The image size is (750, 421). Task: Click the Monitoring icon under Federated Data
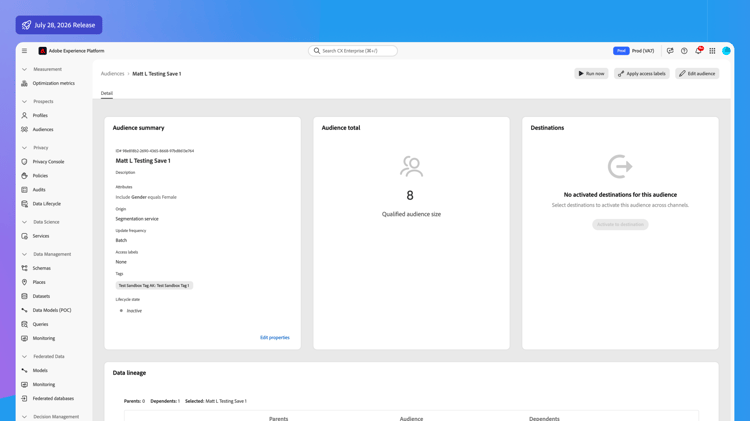(24, 384)
